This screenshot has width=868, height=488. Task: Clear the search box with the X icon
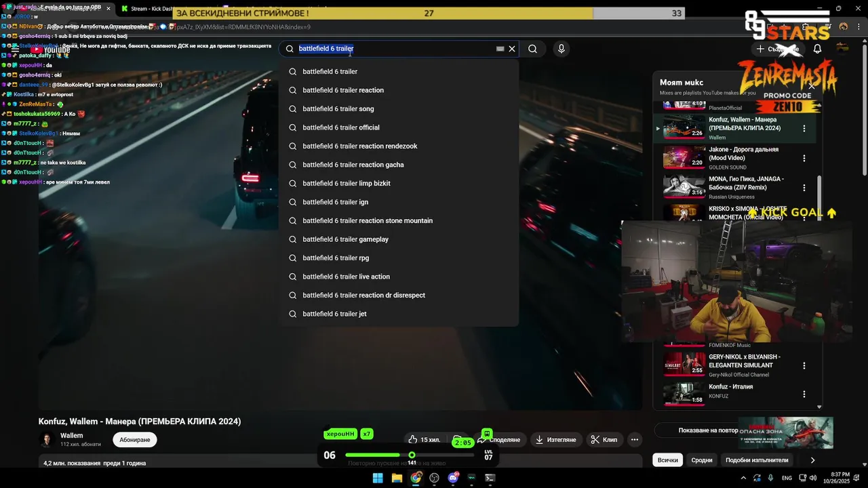click(x=512, y=49)
